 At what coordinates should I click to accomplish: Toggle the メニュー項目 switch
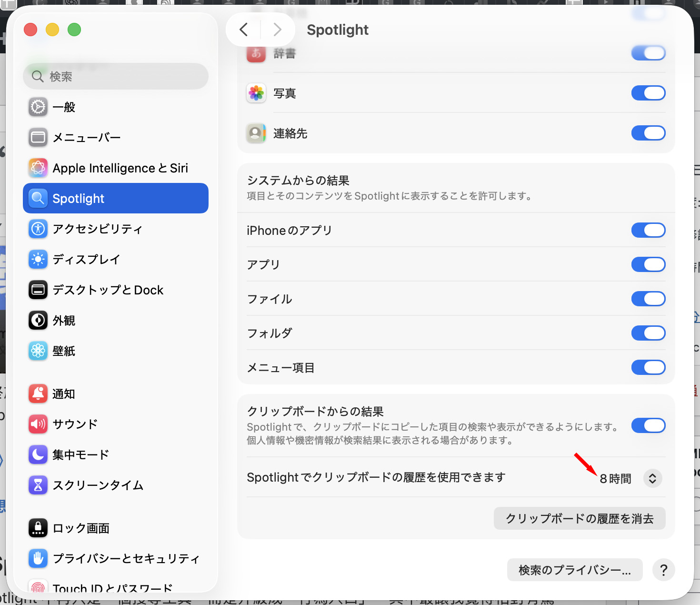click(x=648, y=368)
